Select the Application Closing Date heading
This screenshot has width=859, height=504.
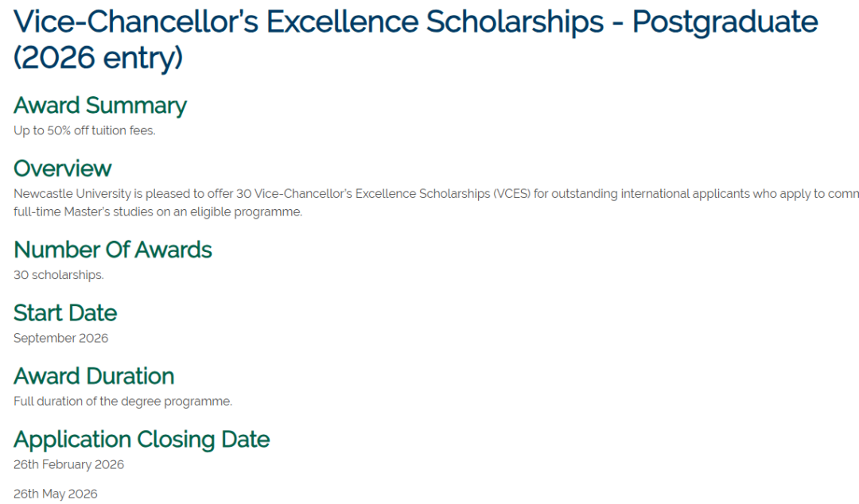tap(142, 440)
